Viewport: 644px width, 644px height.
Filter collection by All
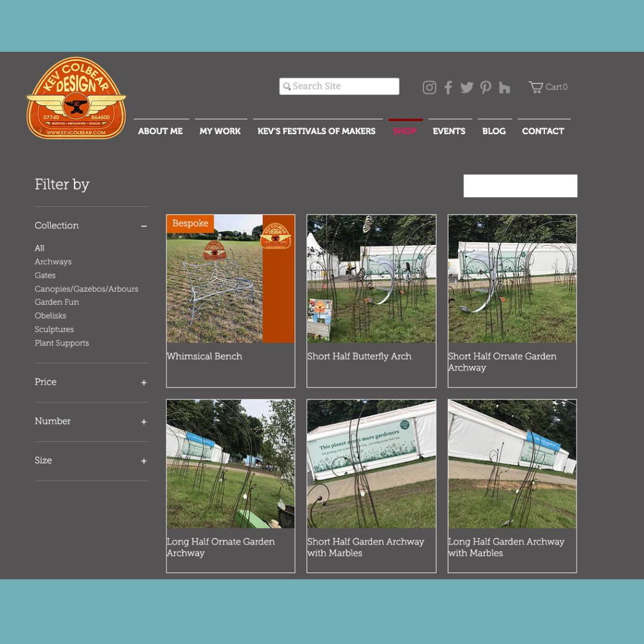[39, 248]
